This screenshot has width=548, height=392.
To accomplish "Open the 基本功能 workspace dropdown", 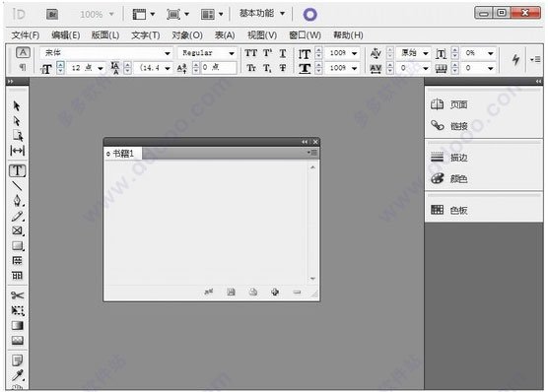I will (262, 14).
